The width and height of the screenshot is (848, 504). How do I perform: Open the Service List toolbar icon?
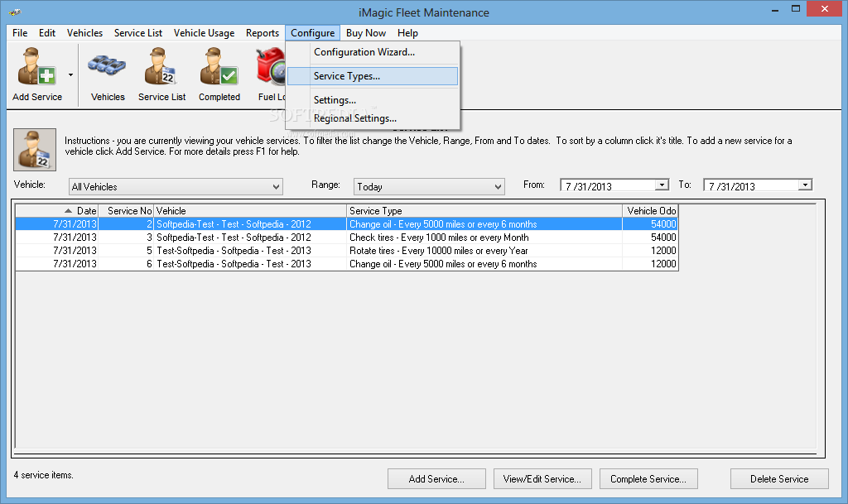point(161,74)
